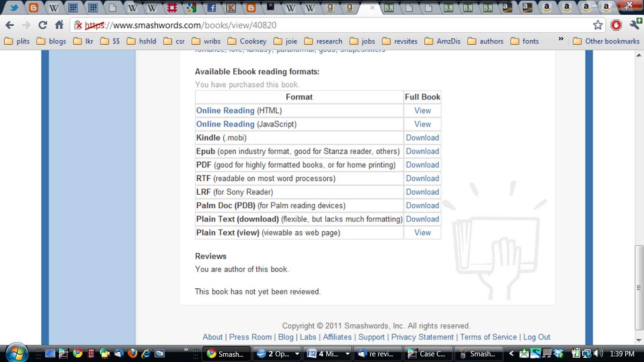Switch to the tab with K icon
644x362 pixels.
click(x=231, y=8)
